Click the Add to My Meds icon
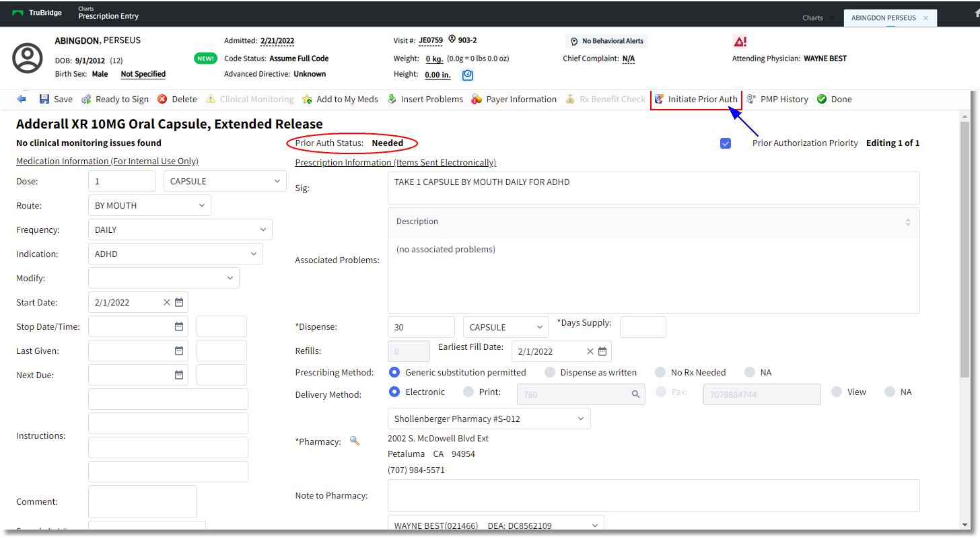 [x=307, y=99]
